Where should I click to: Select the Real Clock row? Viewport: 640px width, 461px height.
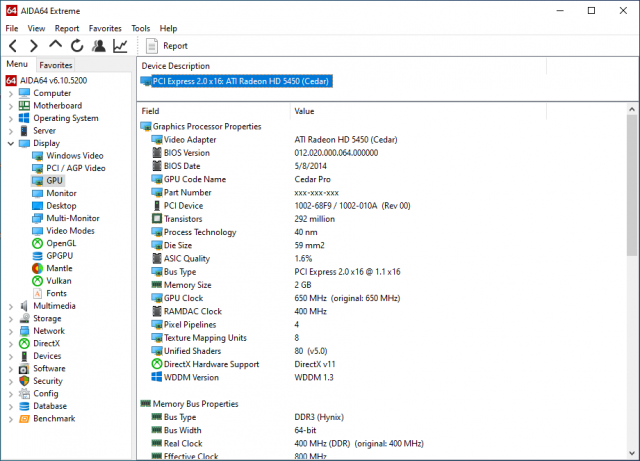[288, 443]
